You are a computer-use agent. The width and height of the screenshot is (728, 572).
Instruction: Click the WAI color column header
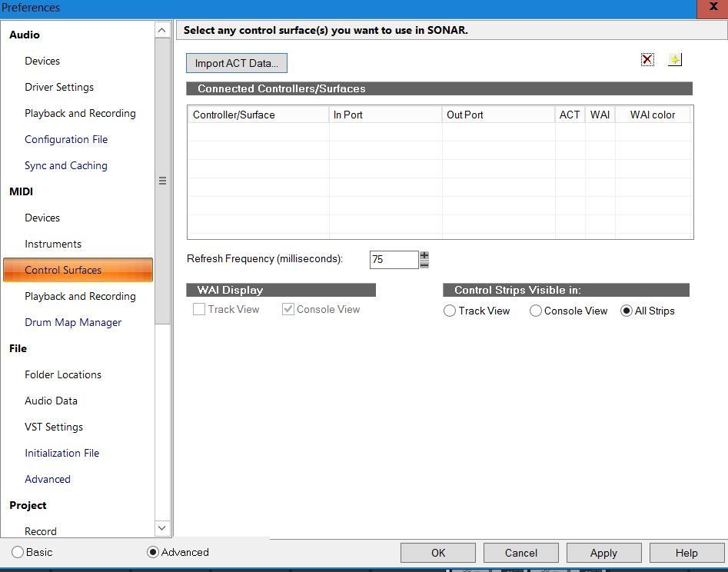click(x=652, y=115)
